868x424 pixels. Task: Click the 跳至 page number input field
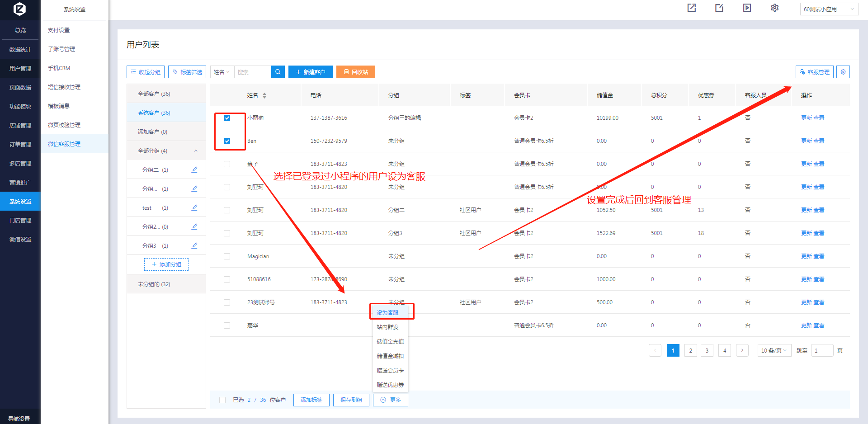(821, 350)
